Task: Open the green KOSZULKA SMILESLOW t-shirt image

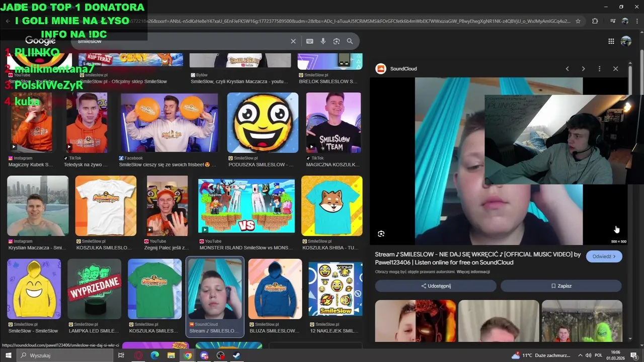Action: 154,289
